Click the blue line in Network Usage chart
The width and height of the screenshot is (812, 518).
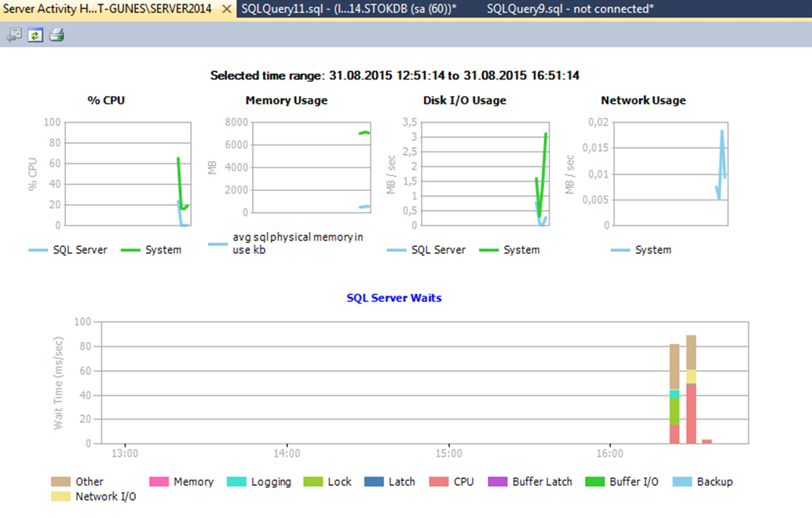721,165
